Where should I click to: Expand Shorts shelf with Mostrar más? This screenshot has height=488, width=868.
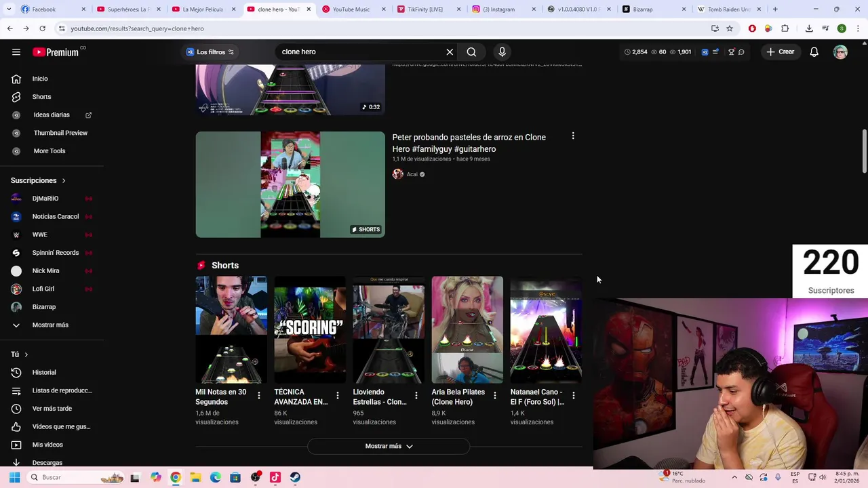click(x=389, y=446)
